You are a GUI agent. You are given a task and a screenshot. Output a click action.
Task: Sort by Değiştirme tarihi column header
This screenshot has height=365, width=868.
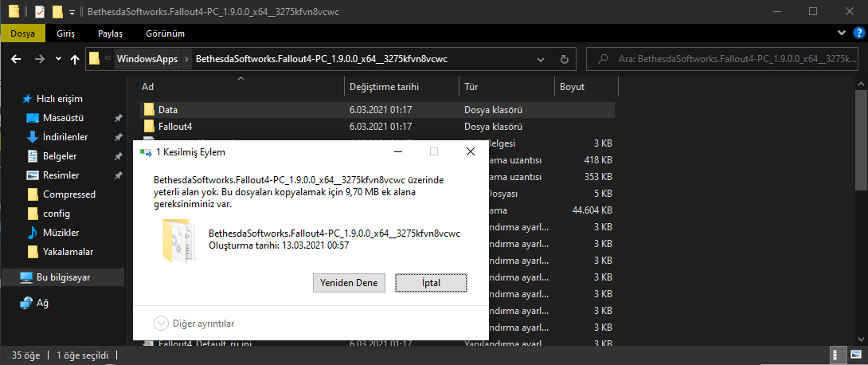coord(402,86)
